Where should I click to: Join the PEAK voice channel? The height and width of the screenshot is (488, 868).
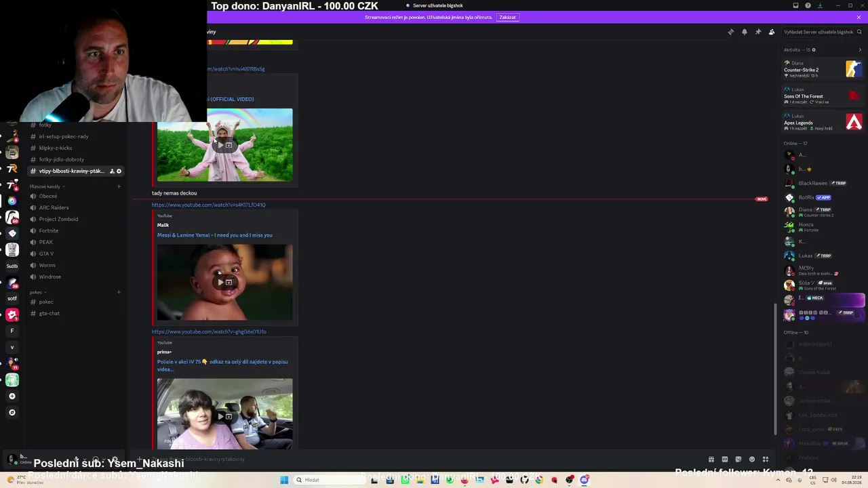click(75, 242)
